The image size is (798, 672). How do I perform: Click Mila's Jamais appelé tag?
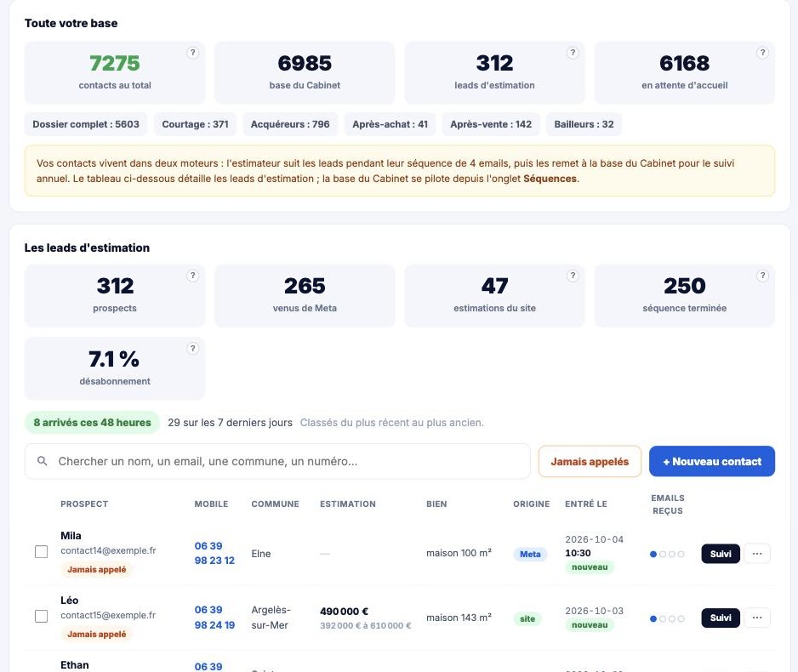97,569
